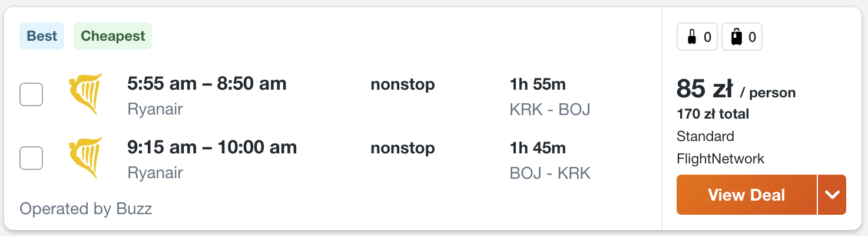Click the 5:55 am – 8:50 am flight time

[207, 84]
